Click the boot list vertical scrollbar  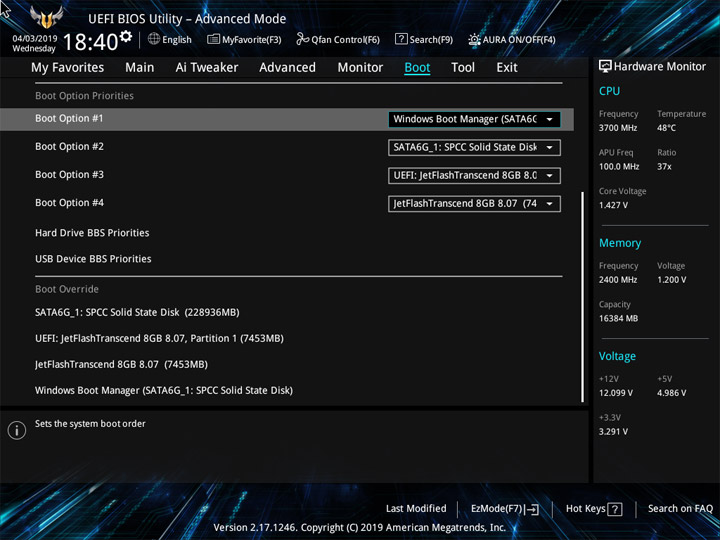[583, 297]
